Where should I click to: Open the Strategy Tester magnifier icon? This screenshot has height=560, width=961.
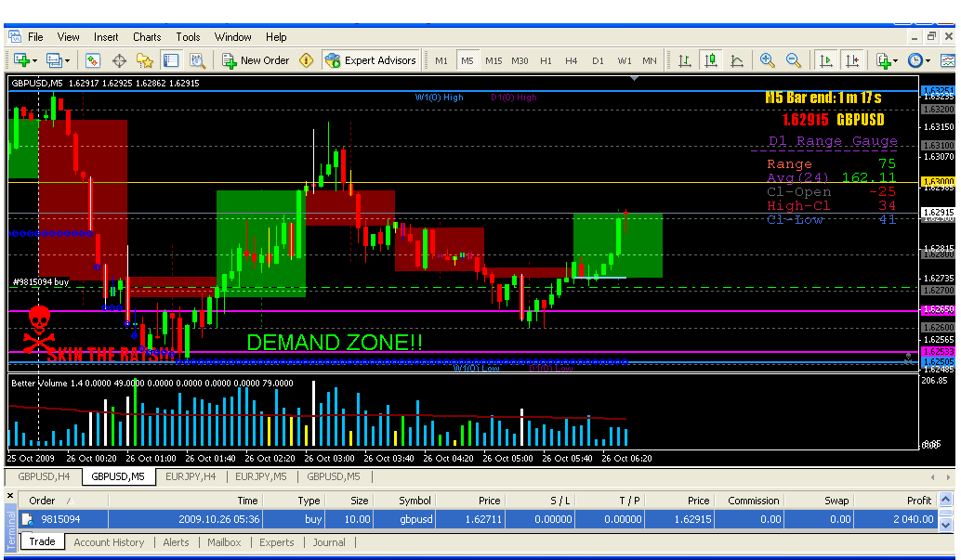[197, 60]
